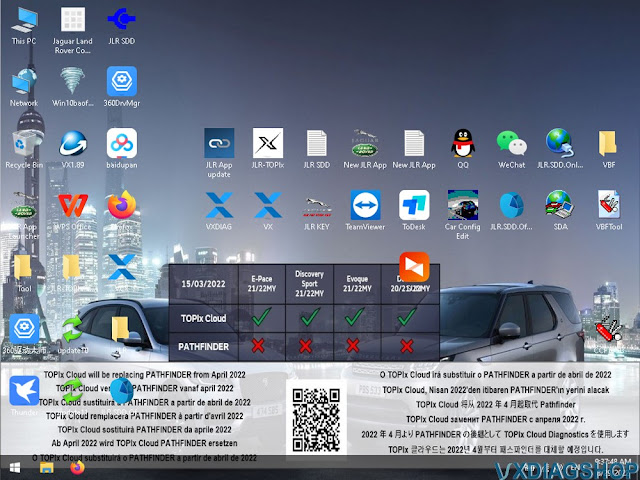Open the folder right of Tool
Screen dimensions: 640x480
click(x=72, y=273)
